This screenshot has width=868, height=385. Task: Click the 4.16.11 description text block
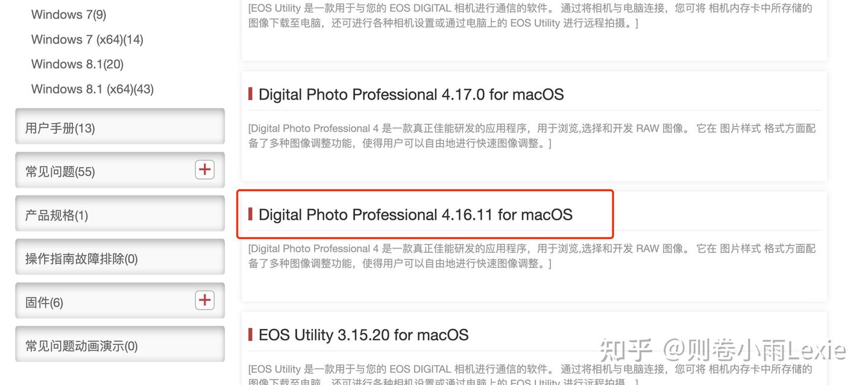[x=532, y=256]
